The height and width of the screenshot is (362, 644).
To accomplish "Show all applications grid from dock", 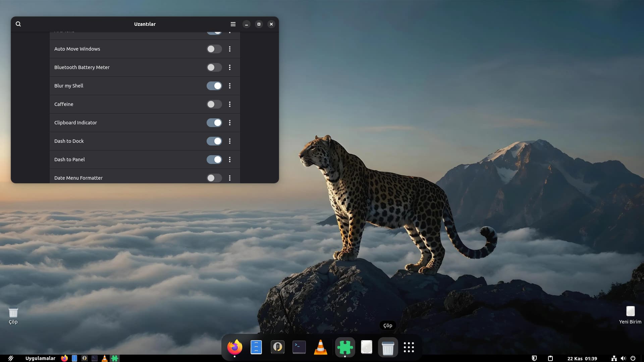I will click(409, 347).
